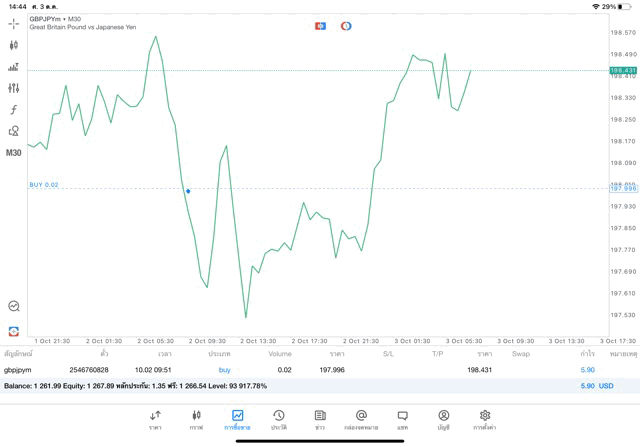
Task: Go to the ข่าว news tab
Action: [319, 419]
